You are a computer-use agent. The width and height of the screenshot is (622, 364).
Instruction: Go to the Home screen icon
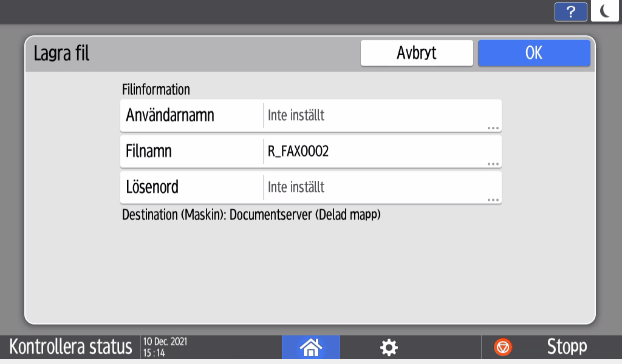click(x=310, y=347)
